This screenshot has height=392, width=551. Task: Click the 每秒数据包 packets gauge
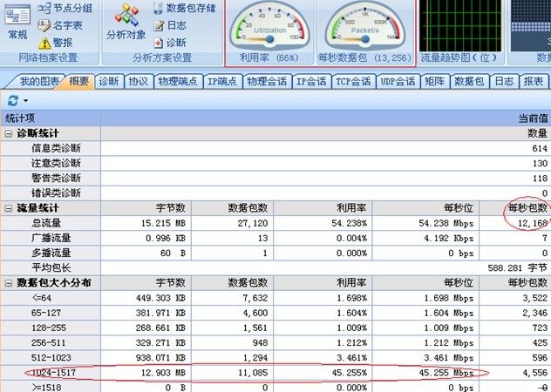366,26
